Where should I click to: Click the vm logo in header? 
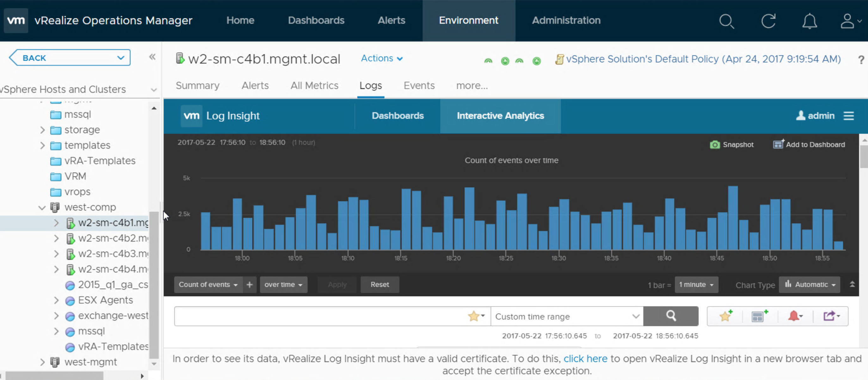[16, 21]
